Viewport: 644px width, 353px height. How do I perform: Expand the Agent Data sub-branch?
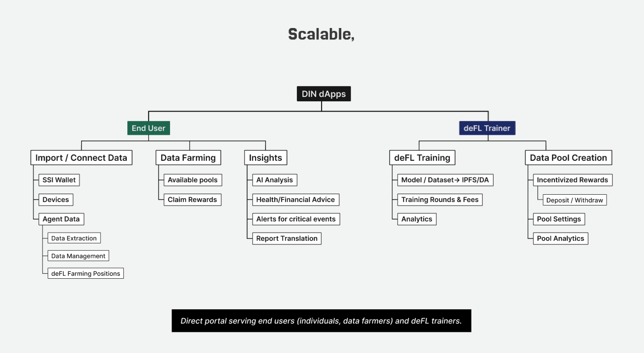coord(61,219)
